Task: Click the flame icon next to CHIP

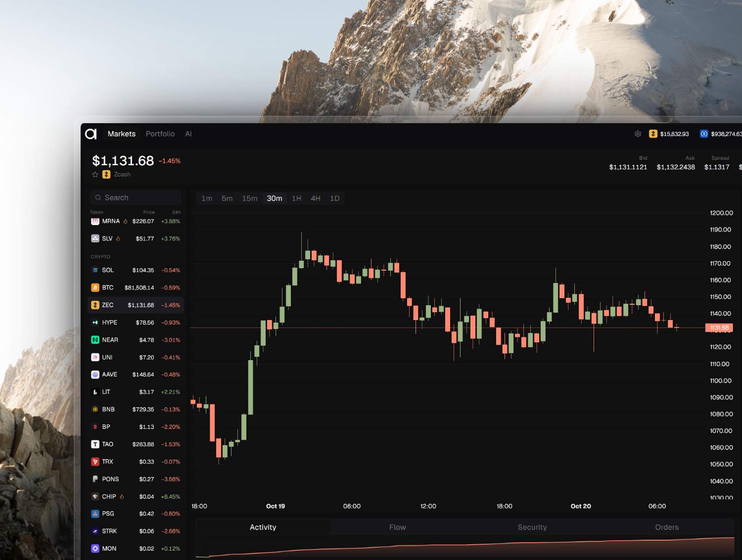Action: point(122,496)
